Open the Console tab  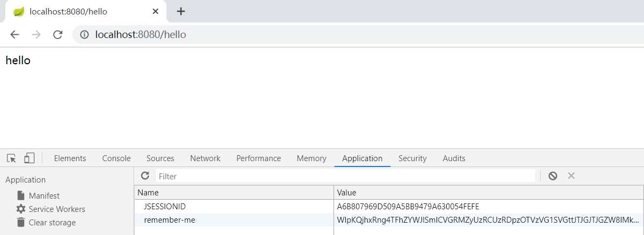pos(116,158)
